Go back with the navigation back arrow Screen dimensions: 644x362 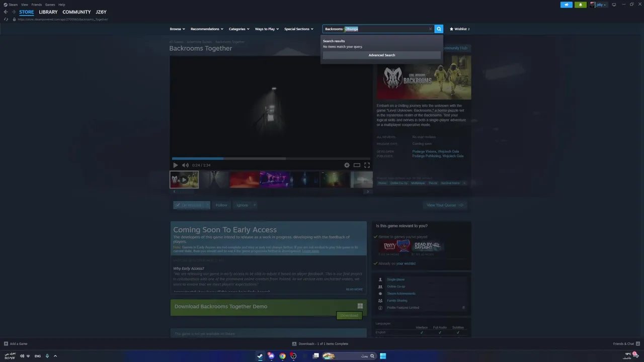(x=6, y=12)
